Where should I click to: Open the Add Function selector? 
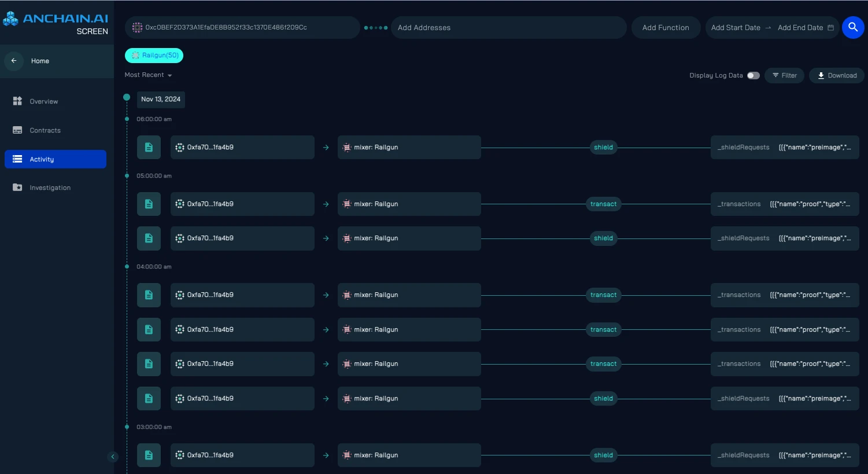tap(666, 28)
